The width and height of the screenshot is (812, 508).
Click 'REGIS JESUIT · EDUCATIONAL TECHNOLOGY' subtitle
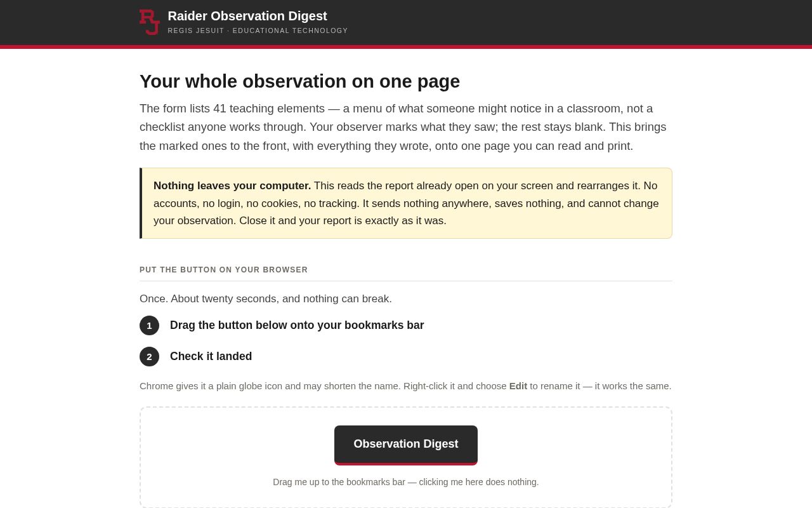click(x=258, y=30)
